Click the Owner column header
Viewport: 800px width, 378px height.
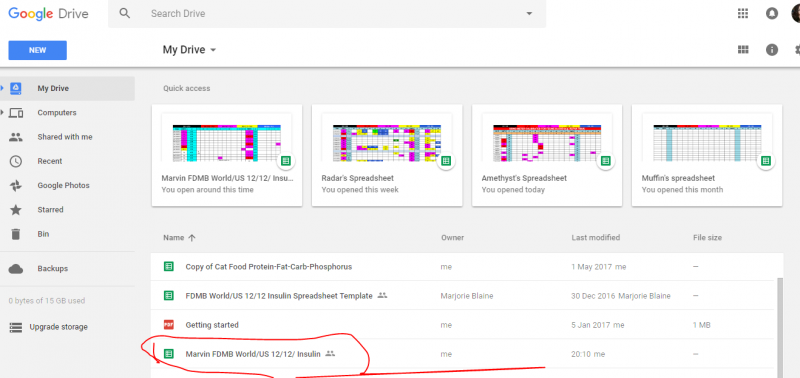tap(453, 238)
